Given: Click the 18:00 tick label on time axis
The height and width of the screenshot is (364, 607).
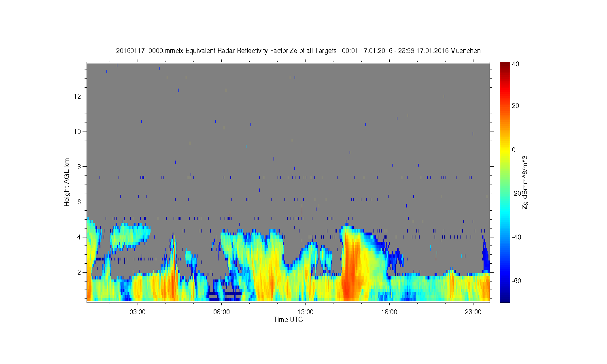Looking at the screenshot, I should [x=389, y=312].
